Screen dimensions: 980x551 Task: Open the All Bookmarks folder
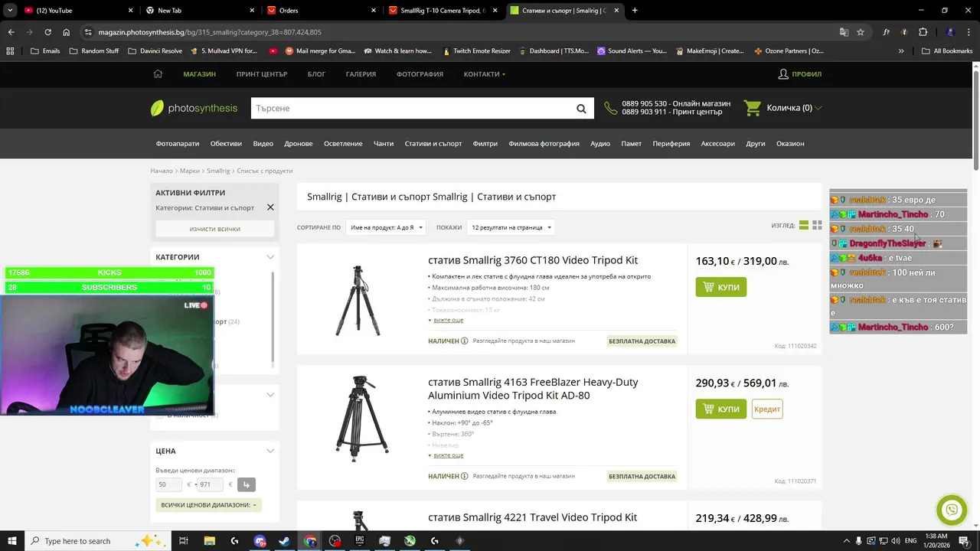click(x=947, y=51)
